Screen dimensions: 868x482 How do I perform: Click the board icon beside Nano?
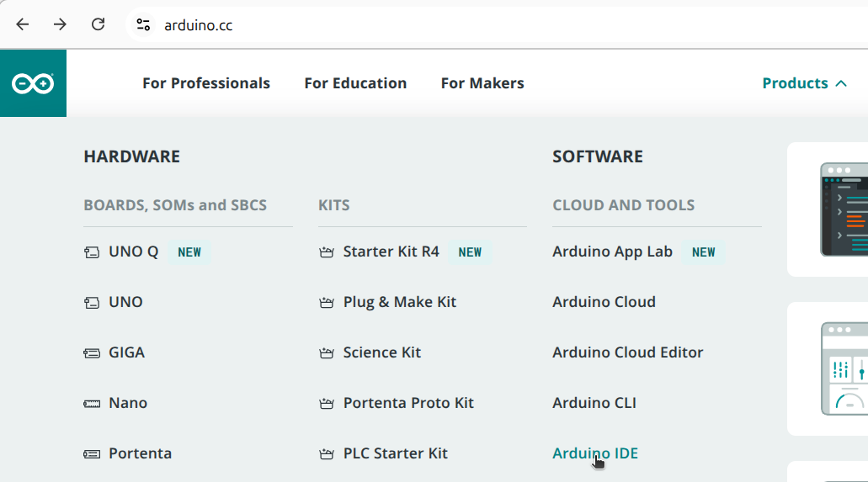click(92, 404)
